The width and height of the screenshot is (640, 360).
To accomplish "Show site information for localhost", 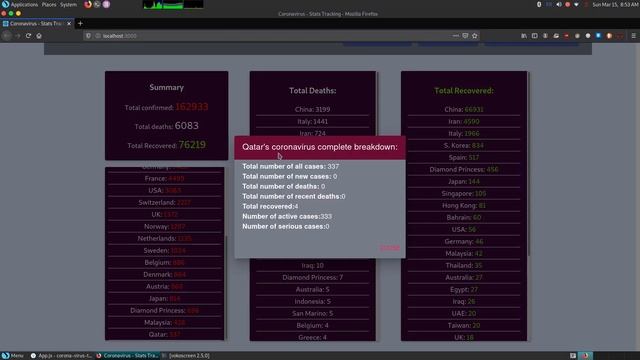I will pyautogui.click(x=98, y=36).
